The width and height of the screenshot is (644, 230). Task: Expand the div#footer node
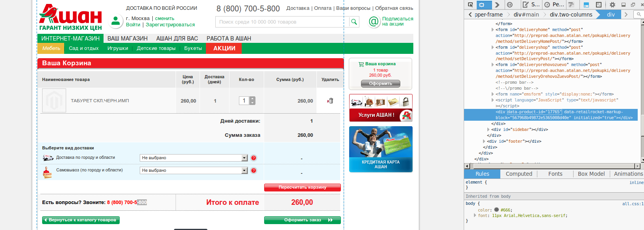[484, 141]
